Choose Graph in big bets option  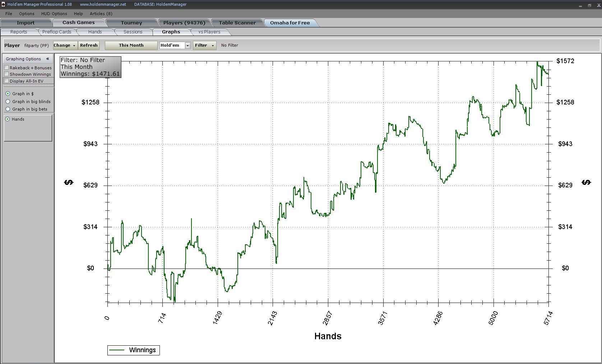(x=8, y=109)
